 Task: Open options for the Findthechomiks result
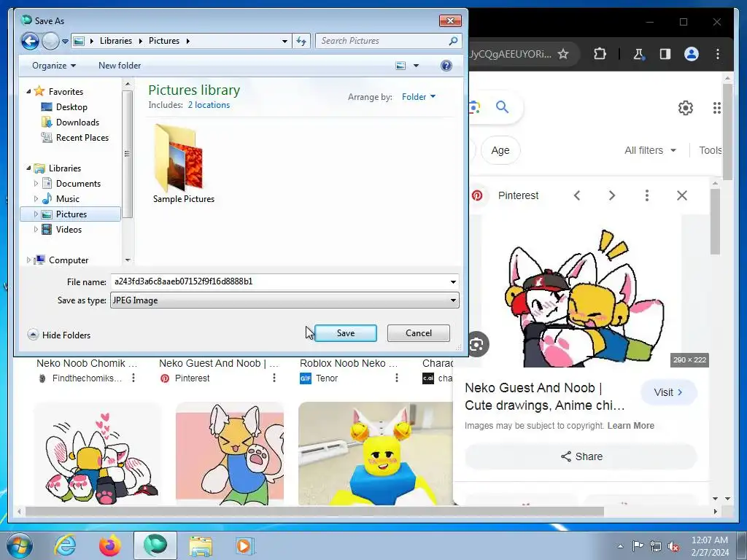133,378
